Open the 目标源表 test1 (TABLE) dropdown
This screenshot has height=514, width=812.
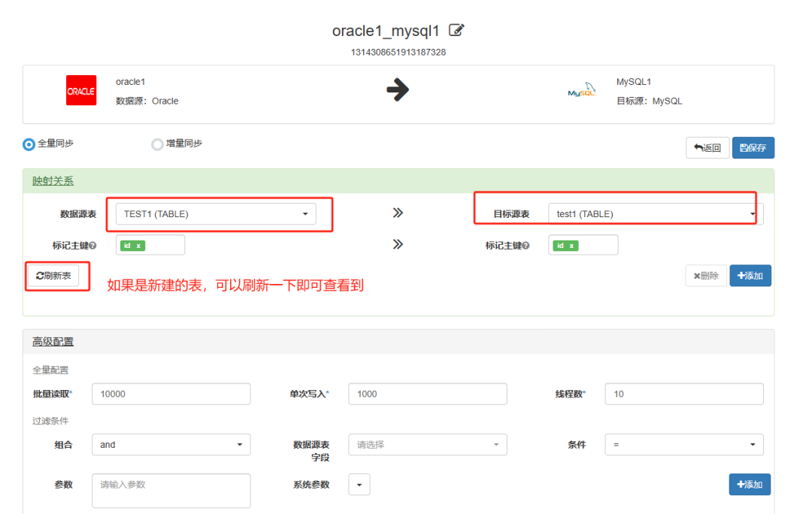pos(656,213)
